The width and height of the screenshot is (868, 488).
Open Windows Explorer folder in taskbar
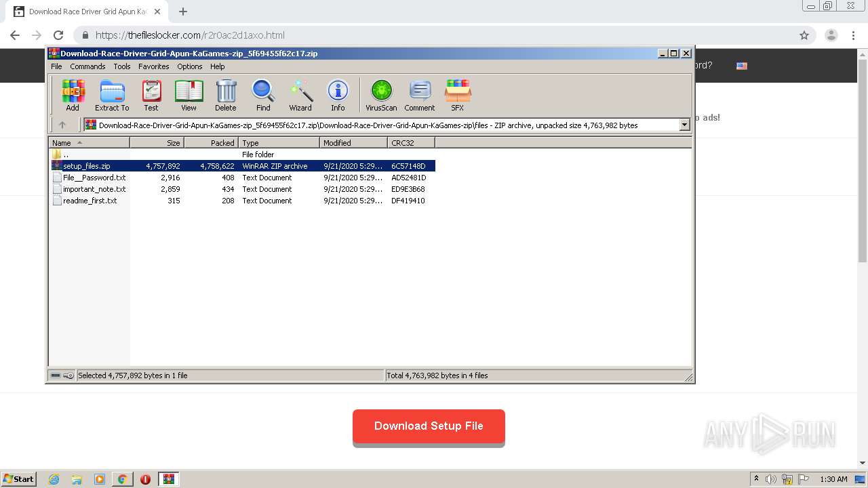click(77, 479)
